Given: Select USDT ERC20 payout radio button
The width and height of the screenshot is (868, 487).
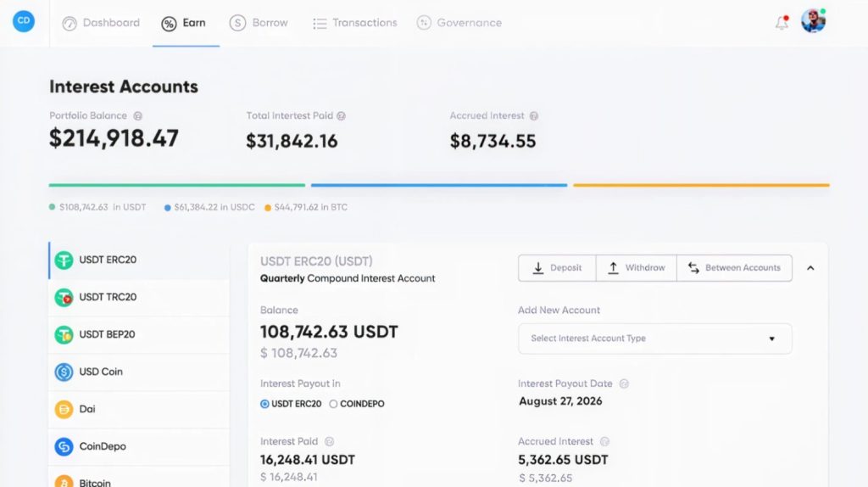Looking at the screenshot, I should click(x=264, y=404).
